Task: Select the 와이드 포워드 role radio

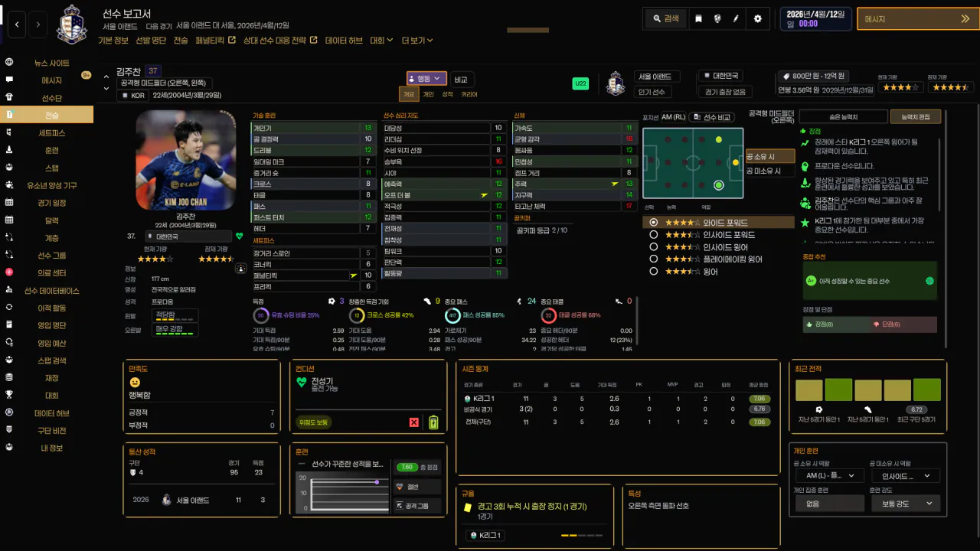Action: 653,222
